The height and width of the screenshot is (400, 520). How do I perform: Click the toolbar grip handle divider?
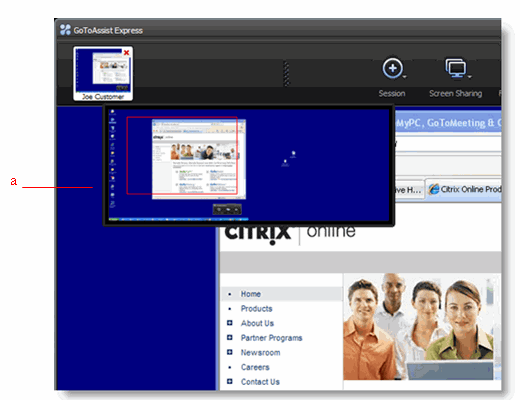[286, 73]
